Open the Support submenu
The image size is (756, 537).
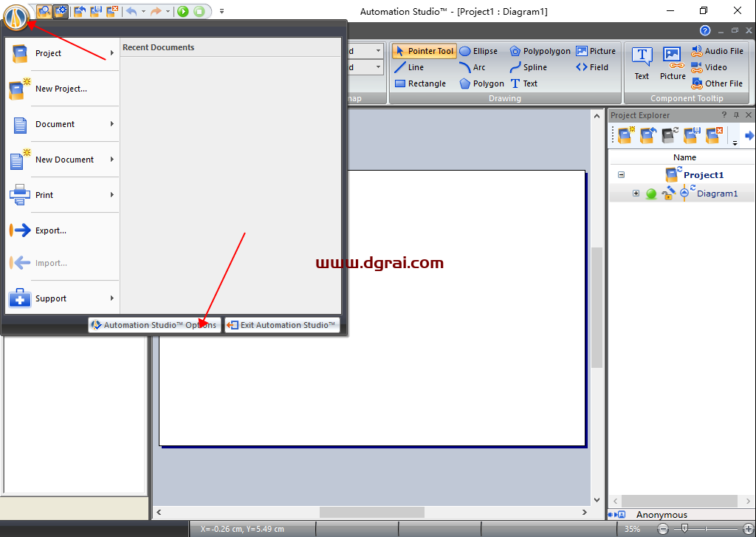click(62, 298)
